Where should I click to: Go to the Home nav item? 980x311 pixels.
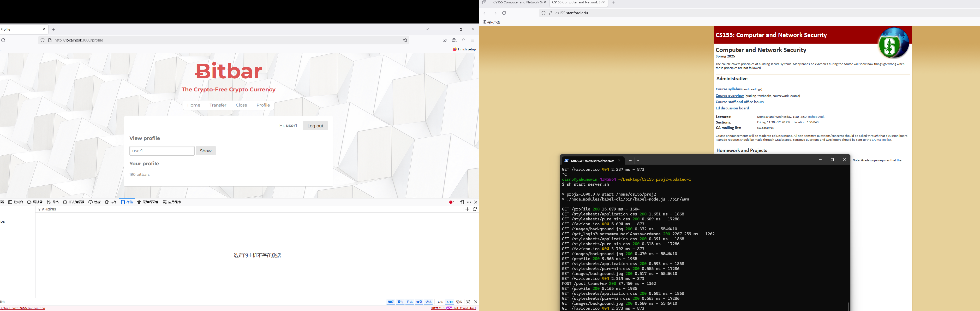coord(194,105)
